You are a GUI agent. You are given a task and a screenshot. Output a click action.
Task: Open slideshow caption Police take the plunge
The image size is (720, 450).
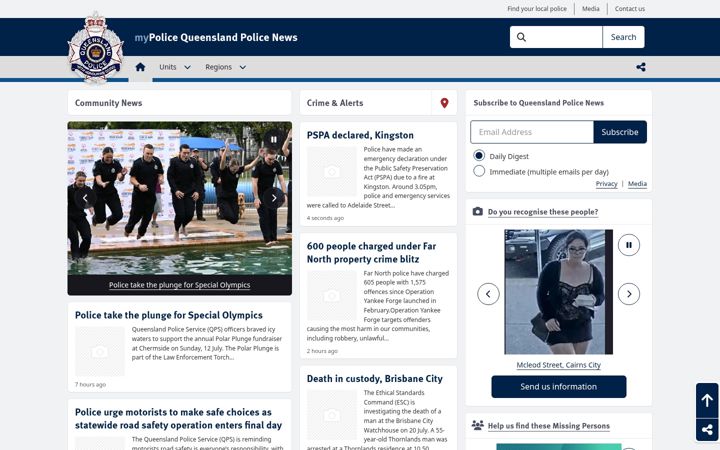click(x=180, y=285)
